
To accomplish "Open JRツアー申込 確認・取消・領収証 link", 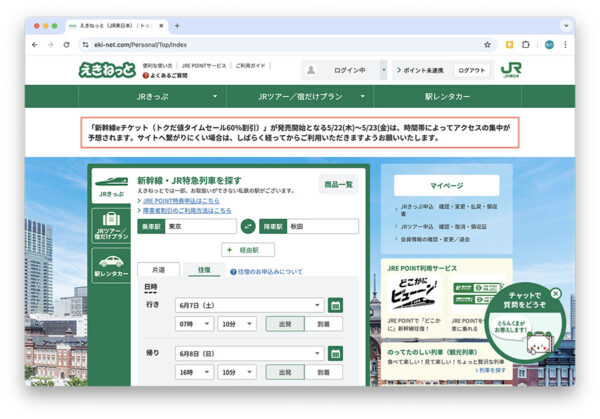I will (x=443, y=227).
